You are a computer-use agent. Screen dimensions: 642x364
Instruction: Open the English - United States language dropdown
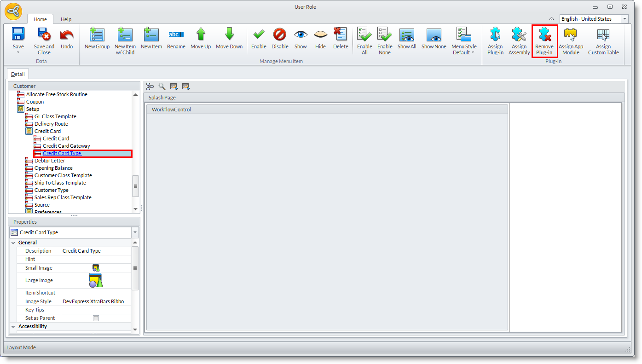625,19
